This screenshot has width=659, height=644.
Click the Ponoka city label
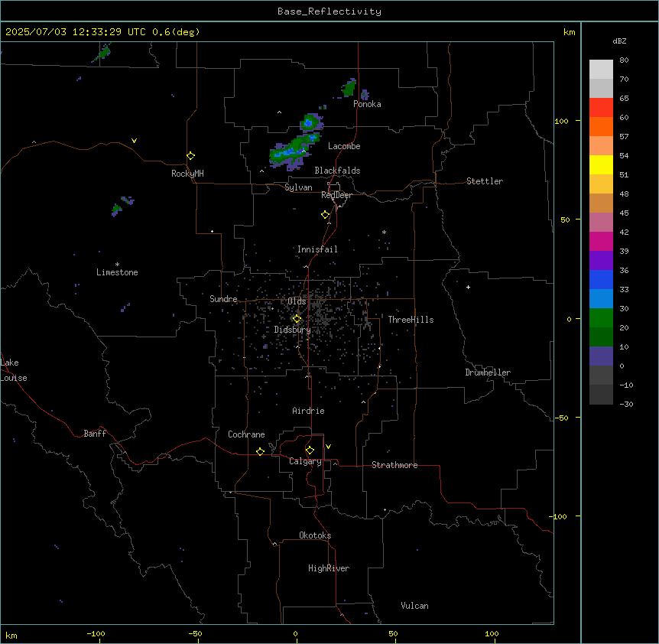click(x=367, y=104)
